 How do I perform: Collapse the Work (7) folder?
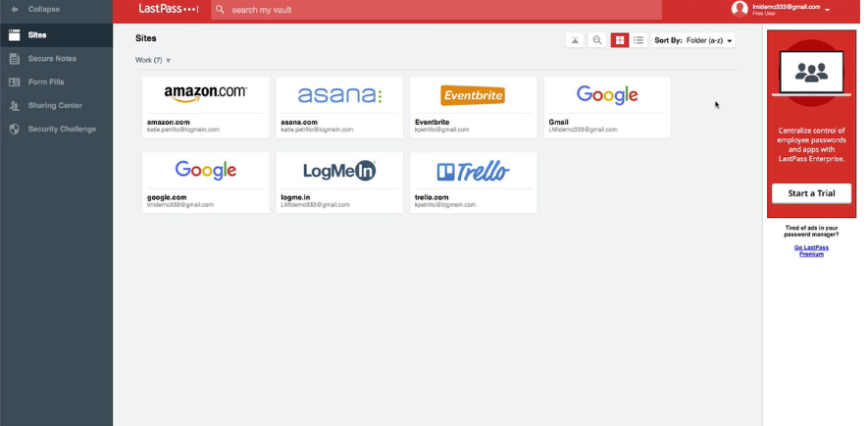click(x=169, y=61)
